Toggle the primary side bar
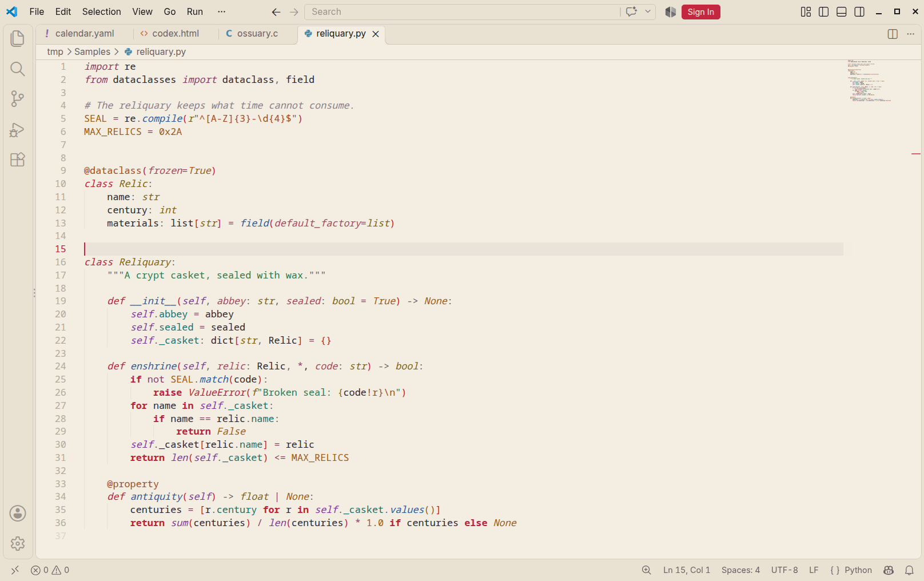 tap(824, 12)
